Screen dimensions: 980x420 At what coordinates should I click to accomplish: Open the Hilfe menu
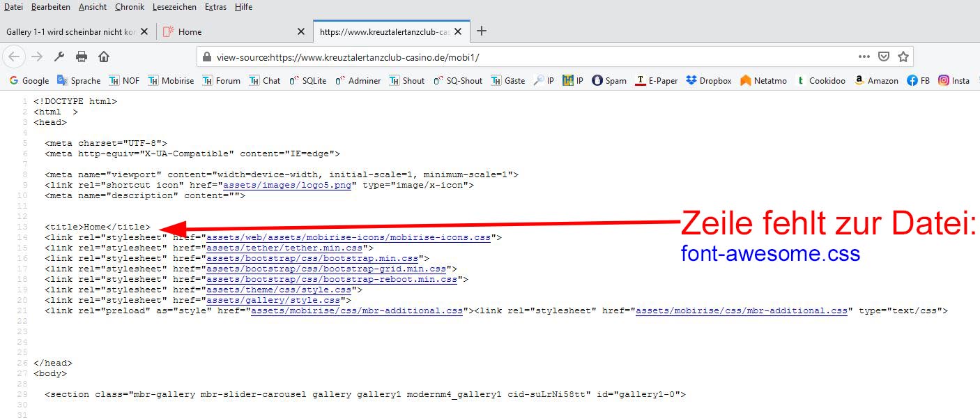(x=244, y=7)
